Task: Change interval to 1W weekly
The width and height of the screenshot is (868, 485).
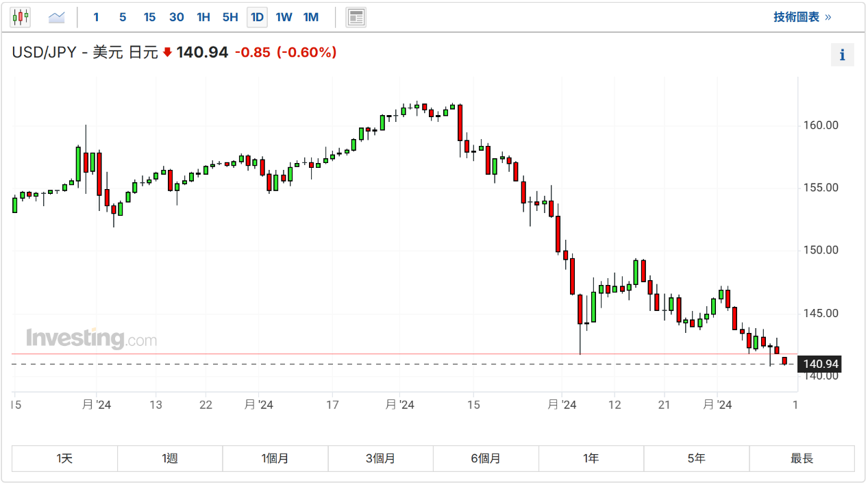Action: click(x=284, y=17)
